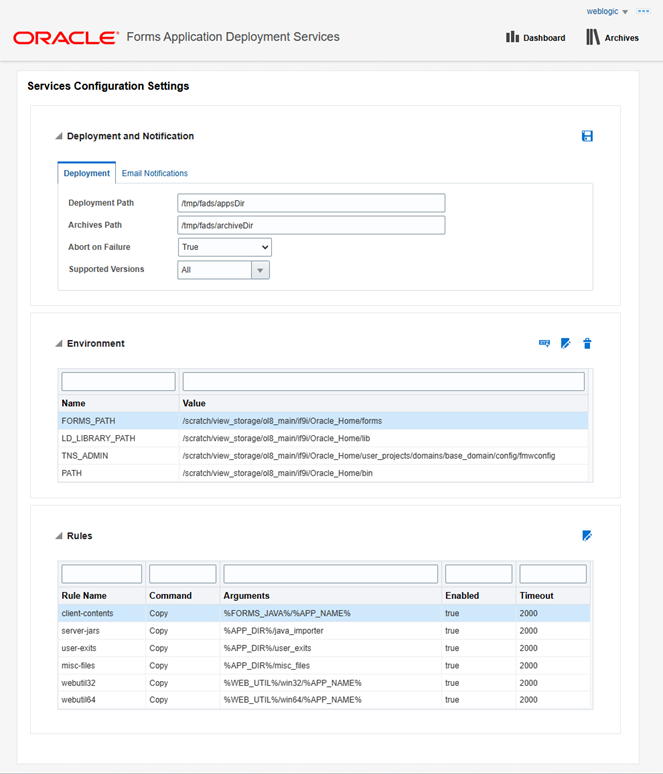The height and width of the screenshot is (774, 663).
Task: Open the Abort on Failure dropdown
Action: point(225,247)
